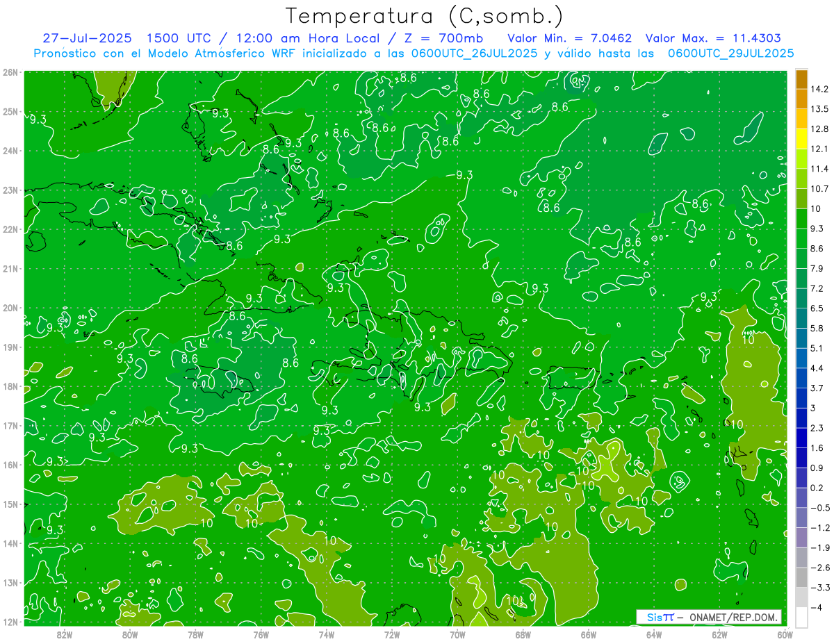Click the "6.5" value on the color legend
834x644 pixels.
(x=817, y=308)
